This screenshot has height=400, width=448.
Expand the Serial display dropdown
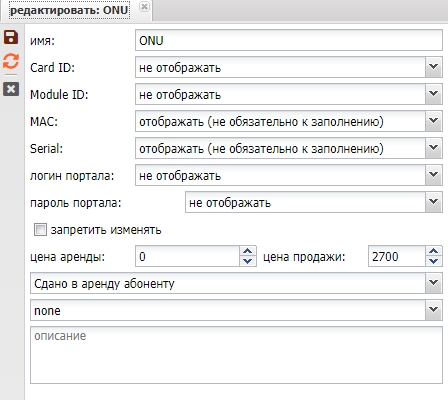pos(434,148)
